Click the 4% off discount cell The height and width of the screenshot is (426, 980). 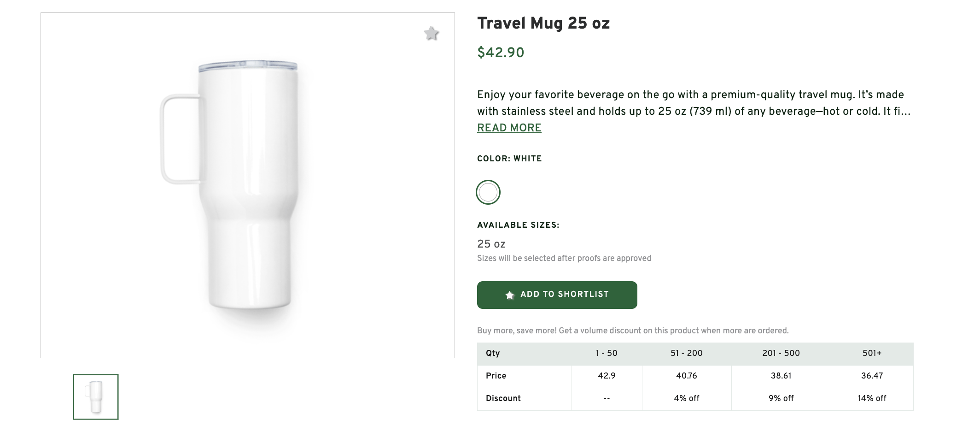(x=687, y=398)
